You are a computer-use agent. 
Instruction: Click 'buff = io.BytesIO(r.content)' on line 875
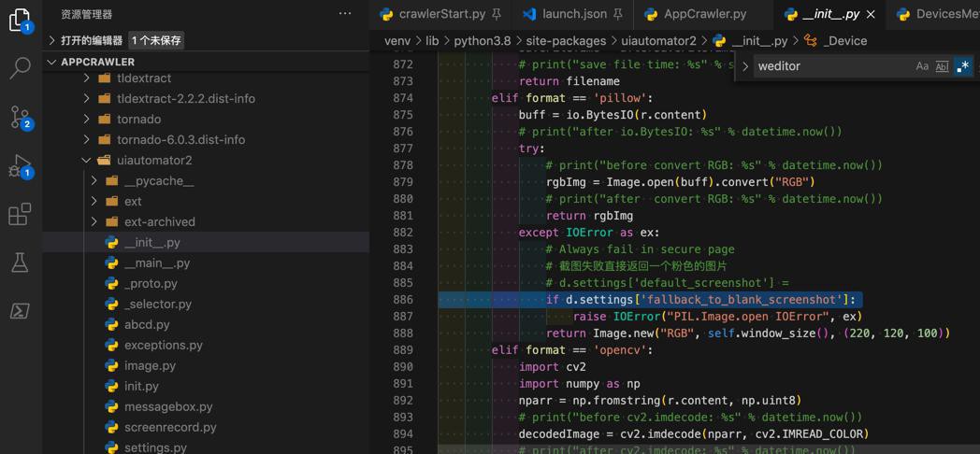(612, 115)
